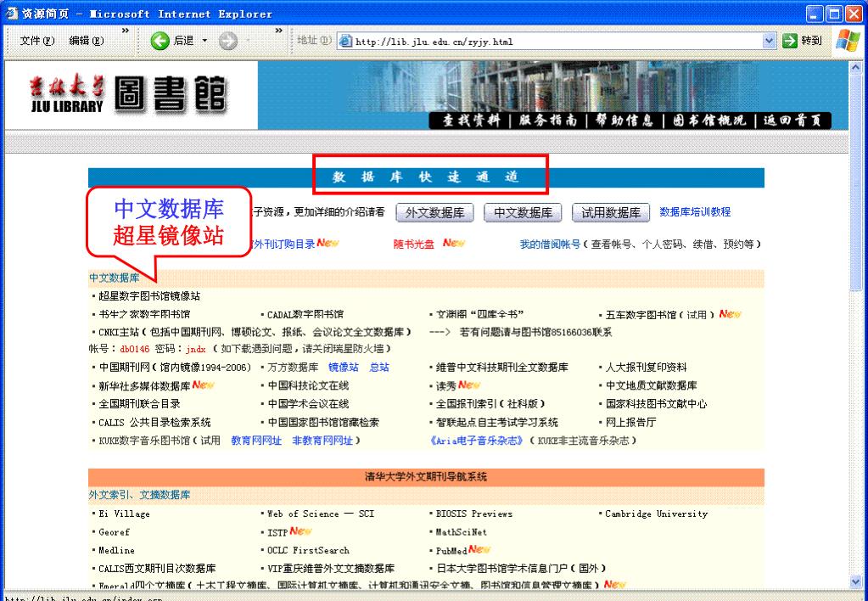Click the 中文数据库 button

[523, 213]
